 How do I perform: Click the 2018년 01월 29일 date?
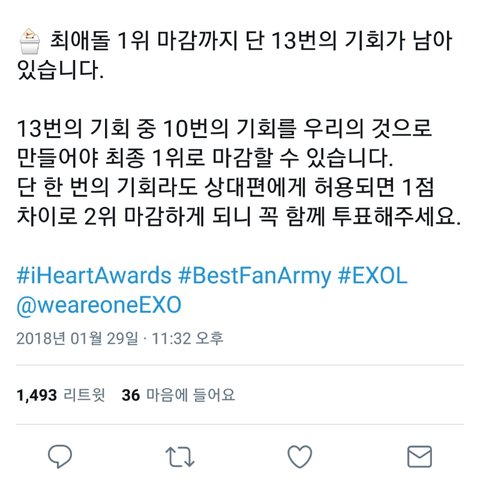tap(77, 338)
